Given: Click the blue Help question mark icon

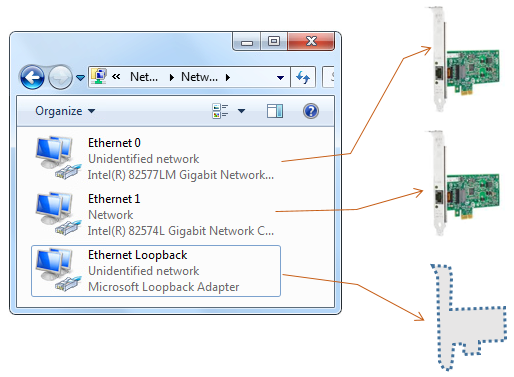Looking at the screenshot, I should [311, 111].
